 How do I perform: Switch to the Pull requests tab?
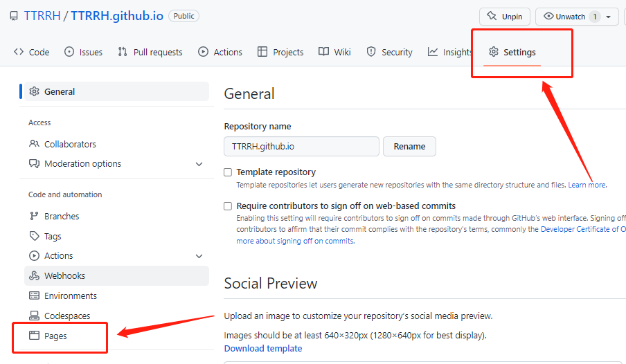tap(150, 52)
